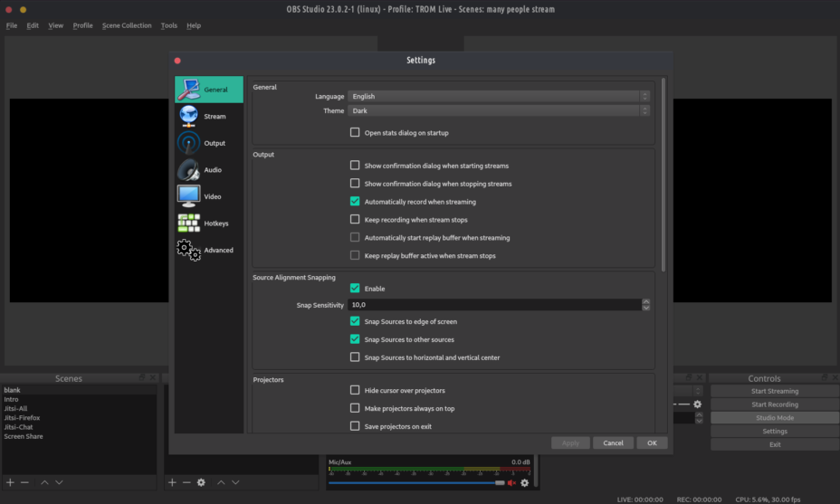Image resolution: width=840 pixels, height=504 pixels.
Task: Go to the Output settings section
Action: click(x=208, y=143)
